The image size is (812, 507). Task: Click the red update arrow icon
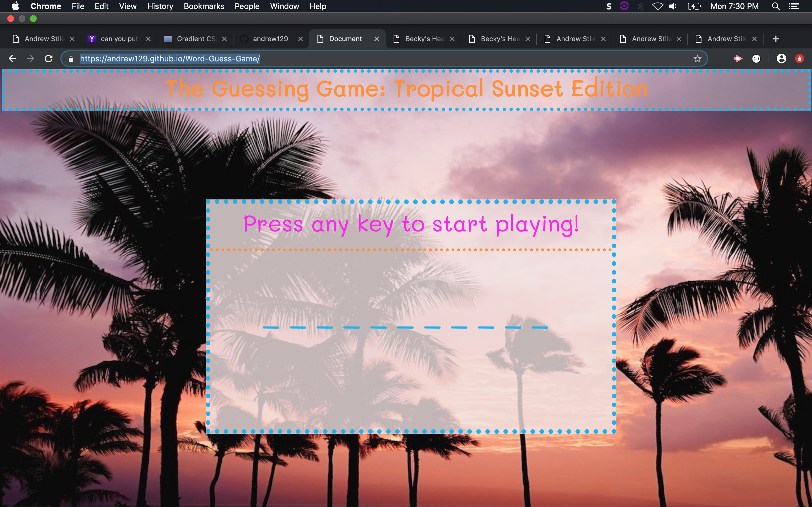(x=799, y=59)
